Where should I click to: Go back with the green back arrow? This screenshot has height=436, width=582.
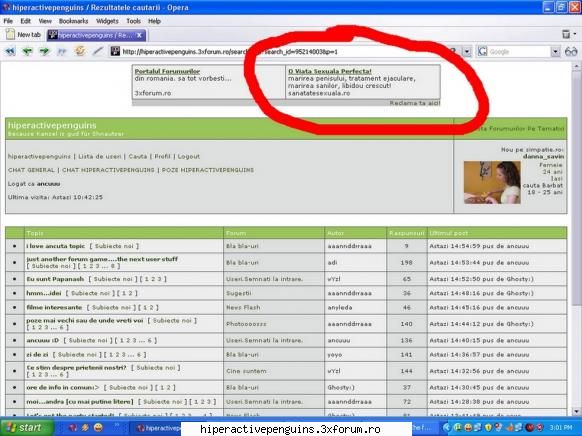[x=27, y=51]
